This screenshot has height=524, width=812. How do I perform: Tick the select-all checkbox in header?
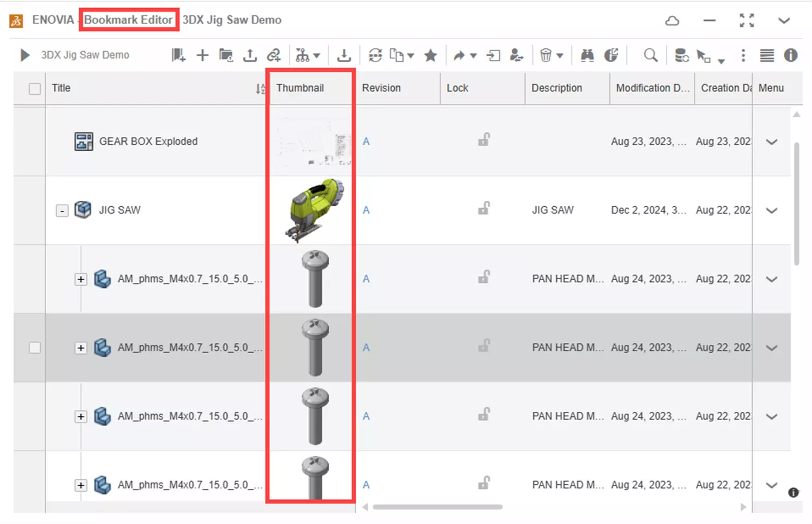click(35, 89)
